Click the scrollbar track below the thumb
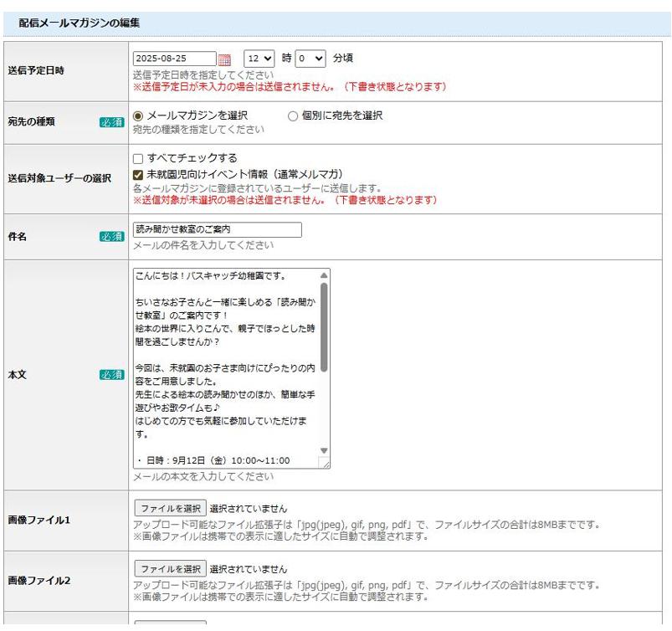 coord(324,410)
